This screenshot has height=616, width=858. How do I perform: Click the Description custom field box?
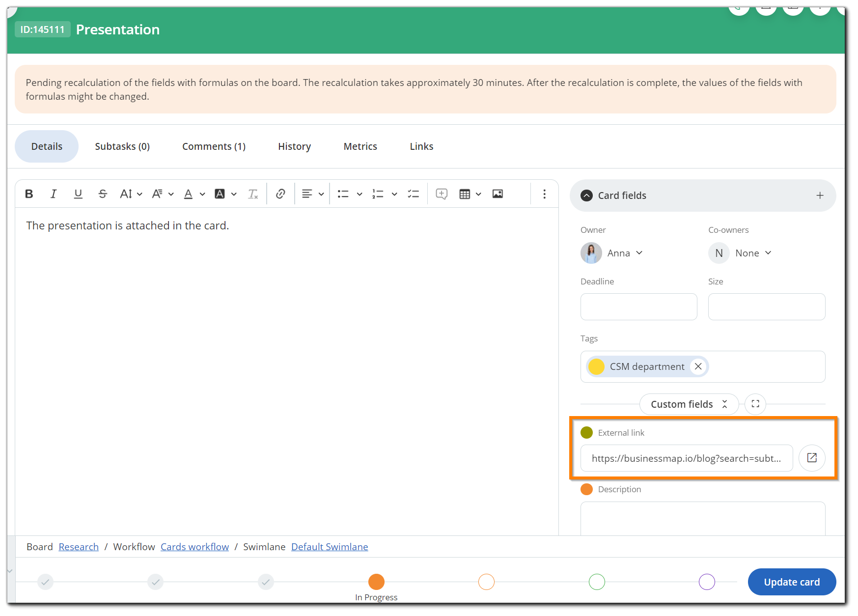click(x=703, y=518)
